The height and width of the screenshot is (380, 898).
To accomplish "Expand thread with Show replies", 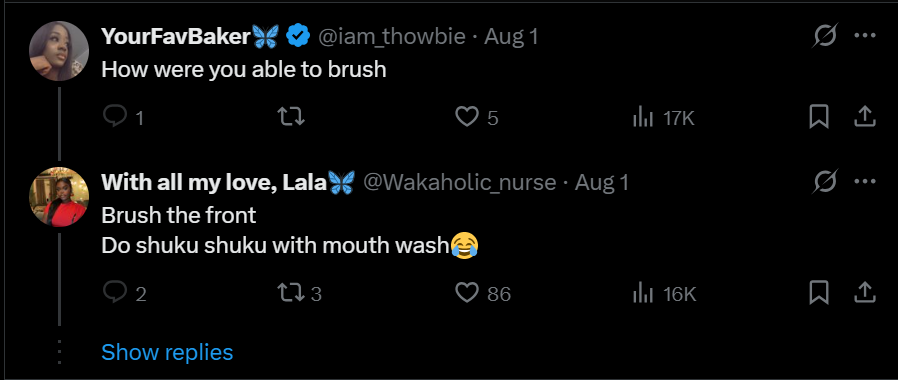I will pyautogui.click(x=167, y=352).
